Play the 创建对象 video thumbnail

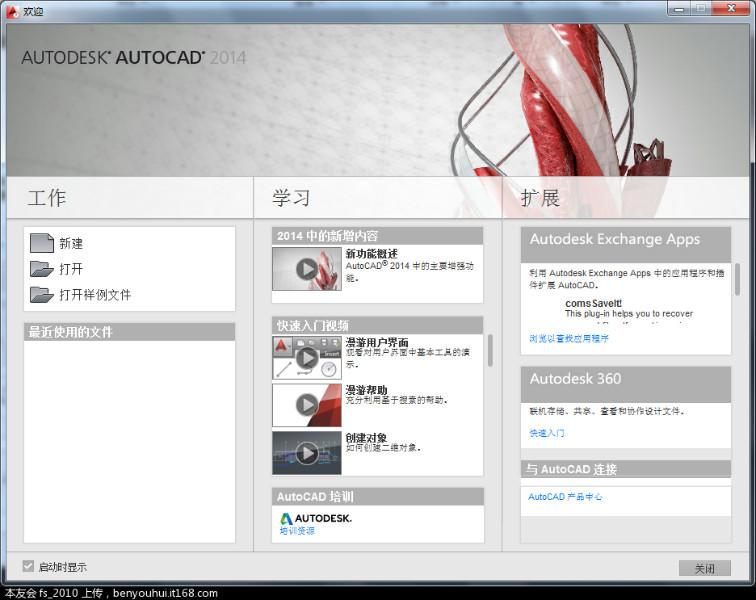307,452
